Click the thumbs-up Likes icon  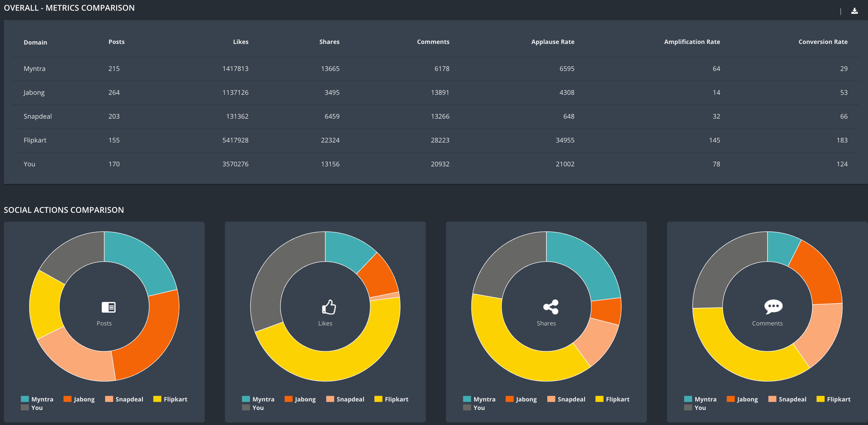point(328,307)
